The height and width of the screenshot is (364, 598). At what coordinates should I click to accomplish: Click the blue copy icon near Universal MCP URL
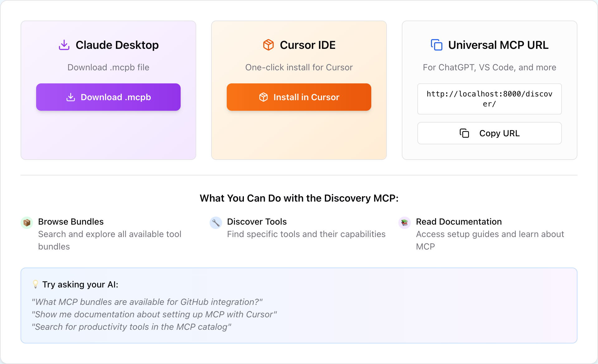(x=437, y=45)
